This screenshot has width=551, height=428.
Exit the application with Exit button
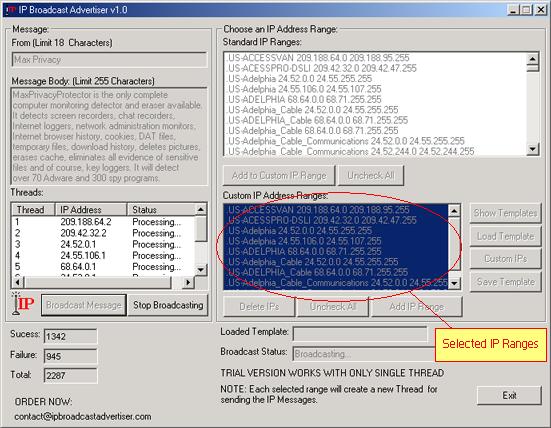(x=509, y=395)
